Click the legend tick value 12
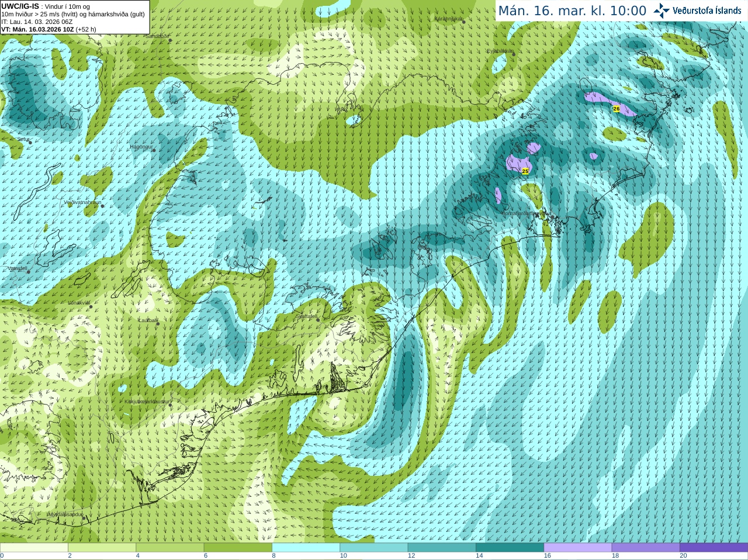748x560 pixels. pyautogui.click(x=411, y=556)
